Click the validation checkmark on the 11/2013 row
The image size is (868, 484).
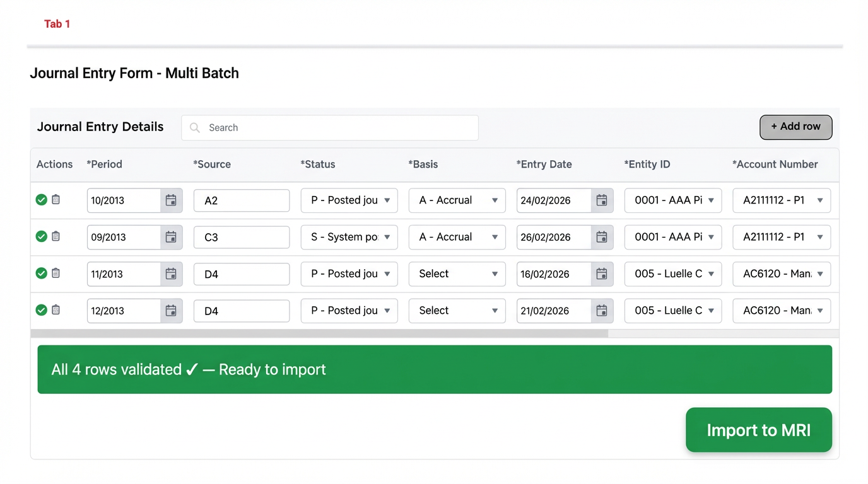(x=41, y=274)
